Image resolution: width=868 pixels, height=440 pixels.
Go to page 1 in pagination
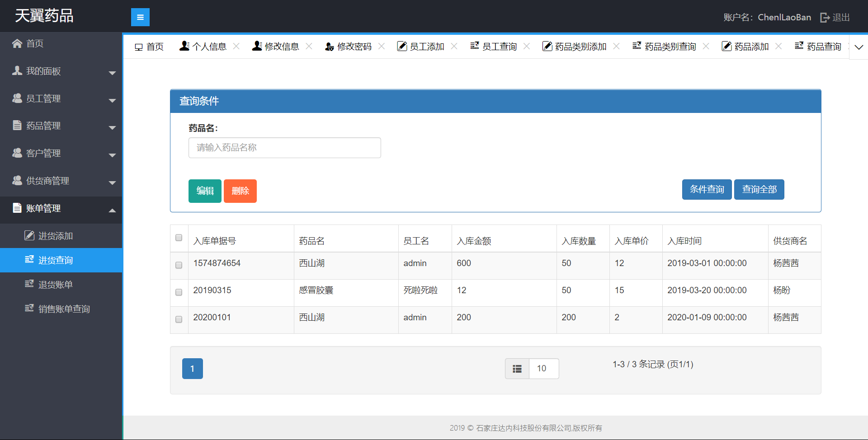pyautogui.click(x=192, y=369)
